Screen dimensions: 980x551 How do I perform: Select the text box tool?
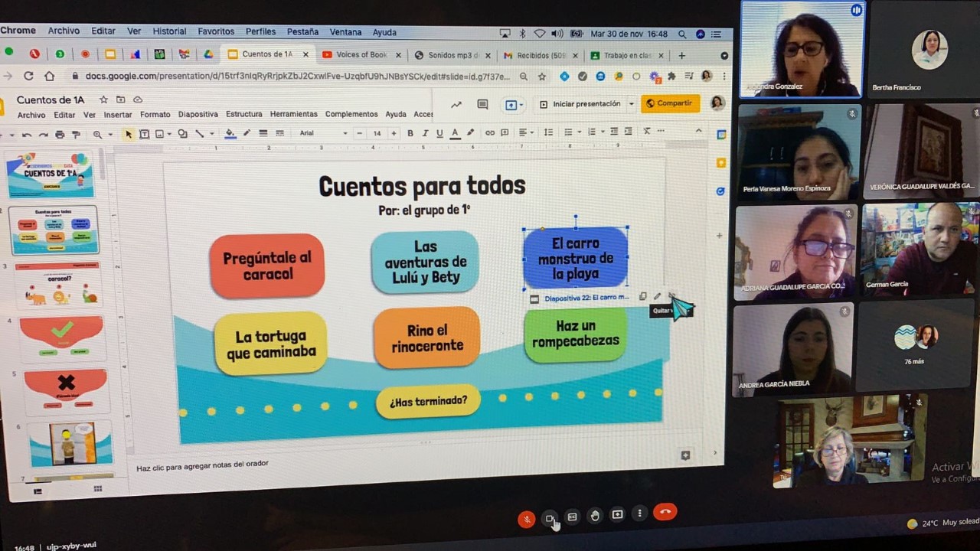click(x=144, y=134)
